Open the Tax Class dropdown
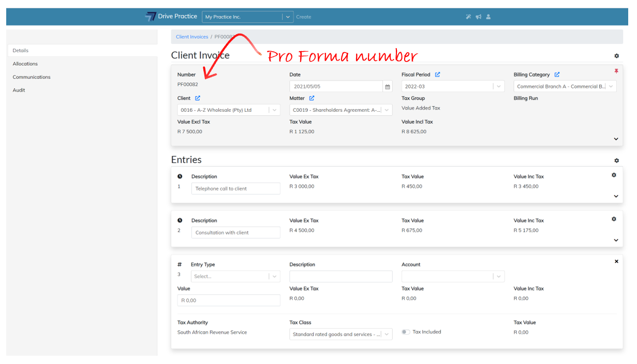 (342, 335)
